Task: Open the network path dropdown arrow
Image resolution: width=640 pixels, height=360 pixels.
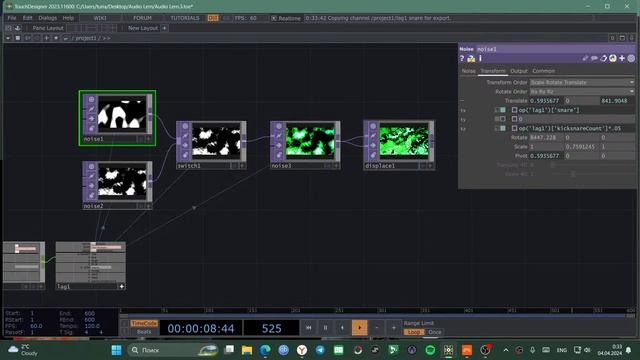Action: coord(8,38)
